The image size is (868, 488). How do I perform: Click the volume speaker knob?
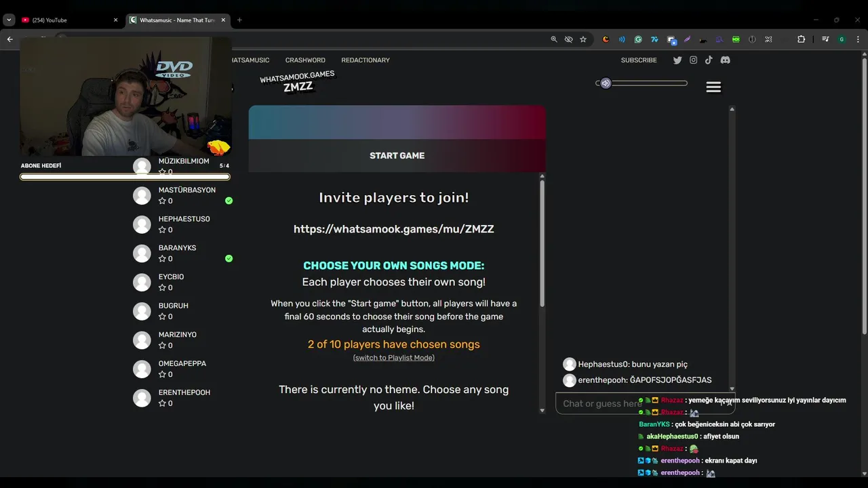tap(606, 83)
